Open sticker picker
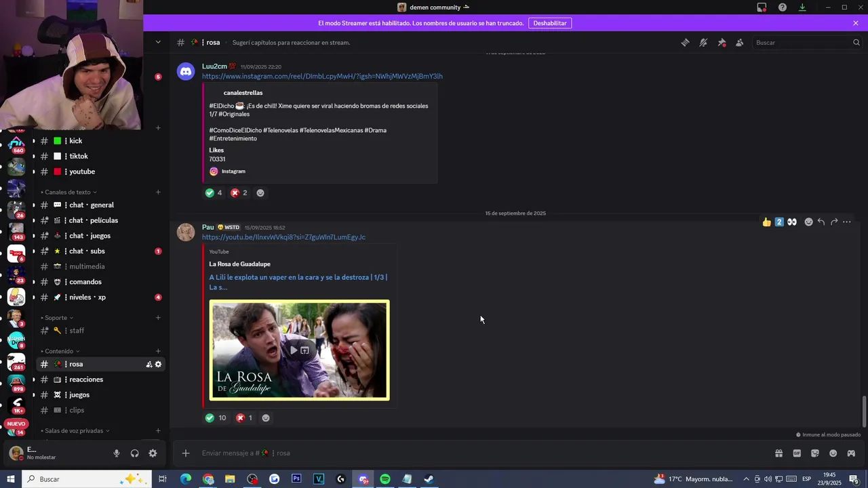This screenshot has height=488, width=868. [815, 453]
